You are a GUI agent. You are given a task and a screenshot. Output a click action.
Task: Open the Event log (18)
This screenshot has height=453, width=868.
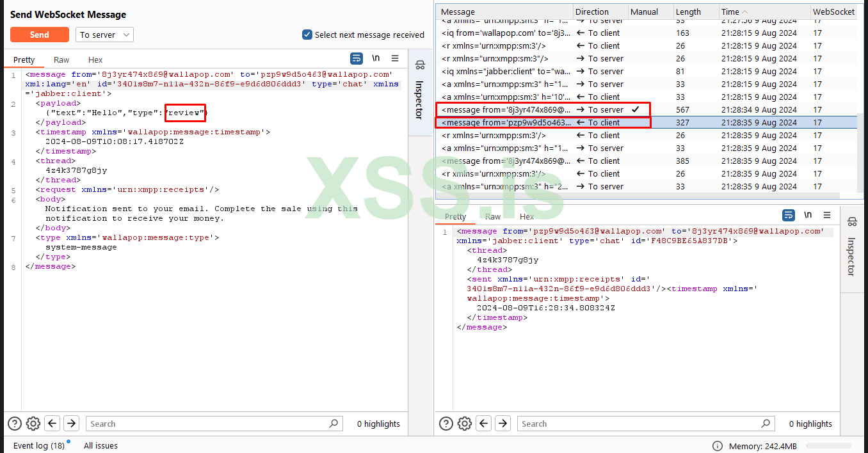(x=39, y=445)
